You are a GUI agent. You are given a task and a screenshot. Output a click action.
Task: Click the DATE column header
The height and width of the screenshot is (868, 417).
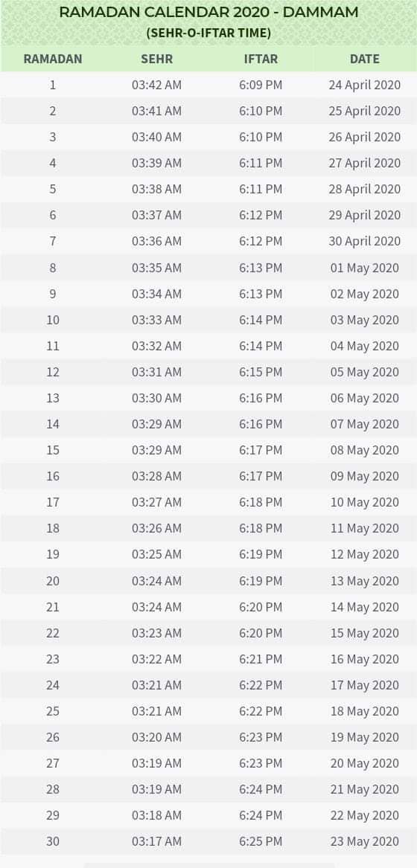(x=365, y=60)
